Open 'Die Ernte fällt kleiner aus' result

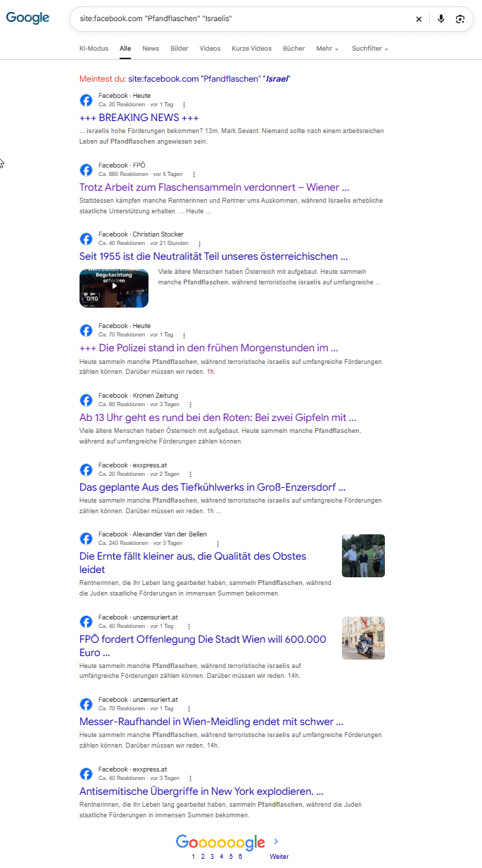193,562
